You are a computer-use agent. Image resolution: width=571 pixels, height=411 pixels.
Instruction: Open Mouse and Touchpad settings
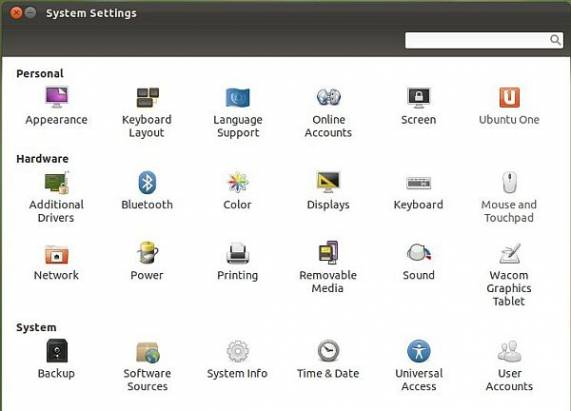(x=509, y=197)
